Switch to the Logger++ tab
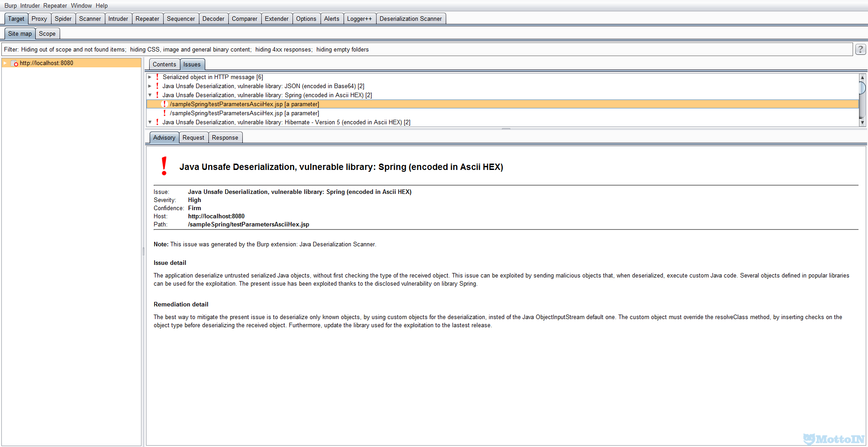The image size is (868, 447). [359, 19]
